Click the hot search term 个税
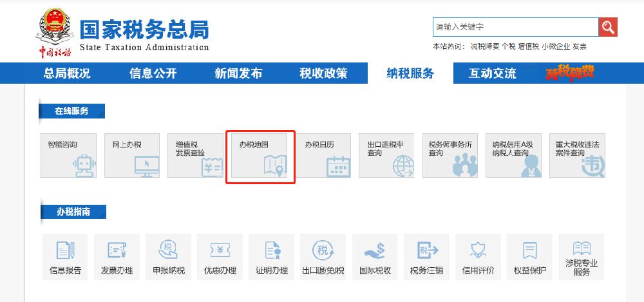Image resolution: width=644 pixels, height=302 pixels. tap(509, 46)
